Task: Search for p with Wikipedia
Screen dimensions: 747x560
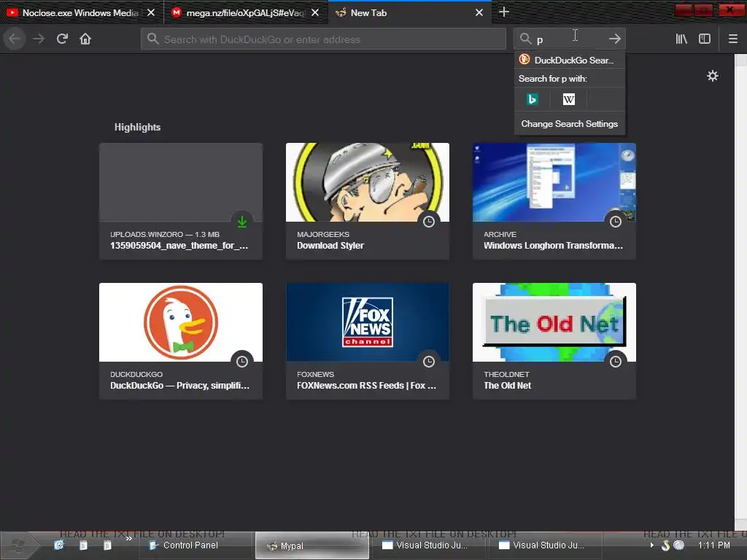Action: coord(568,99)
